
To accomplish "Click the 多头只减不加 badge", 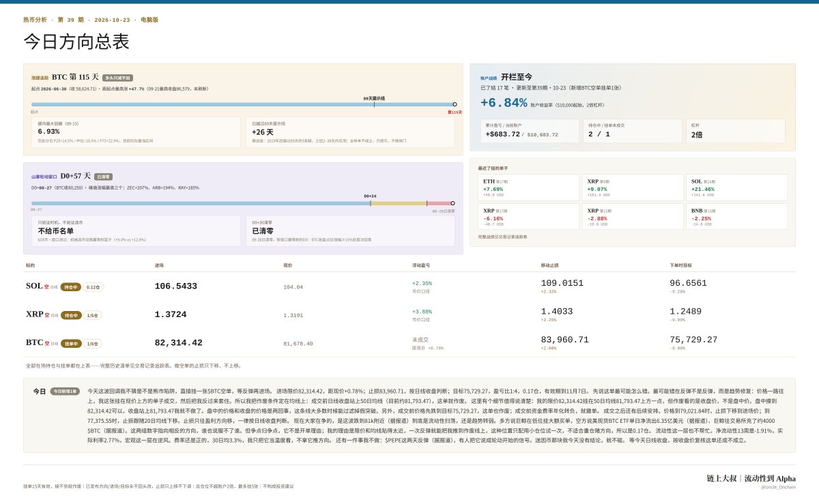I will pos(117,78).
